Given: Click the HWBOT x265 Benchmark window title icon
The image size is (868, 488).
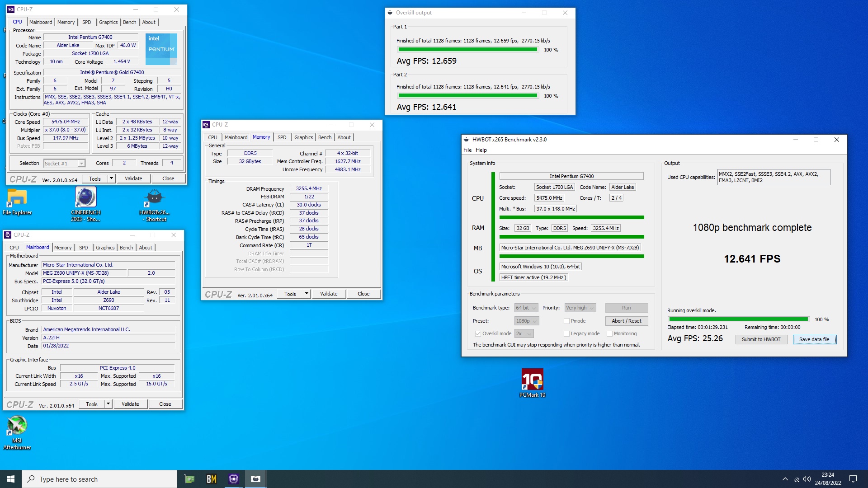Looking at the screenshot, I should click(x=467, y=140).
